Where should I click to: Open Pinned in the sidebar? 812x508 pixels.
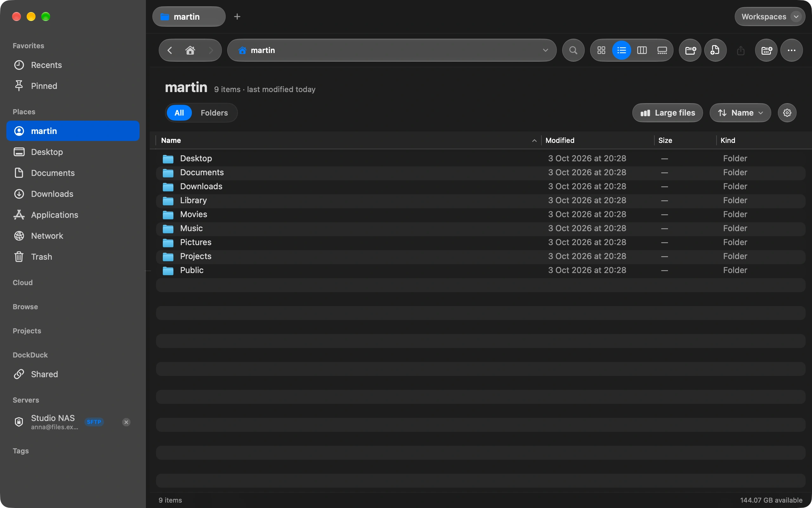tap(73, 86)
